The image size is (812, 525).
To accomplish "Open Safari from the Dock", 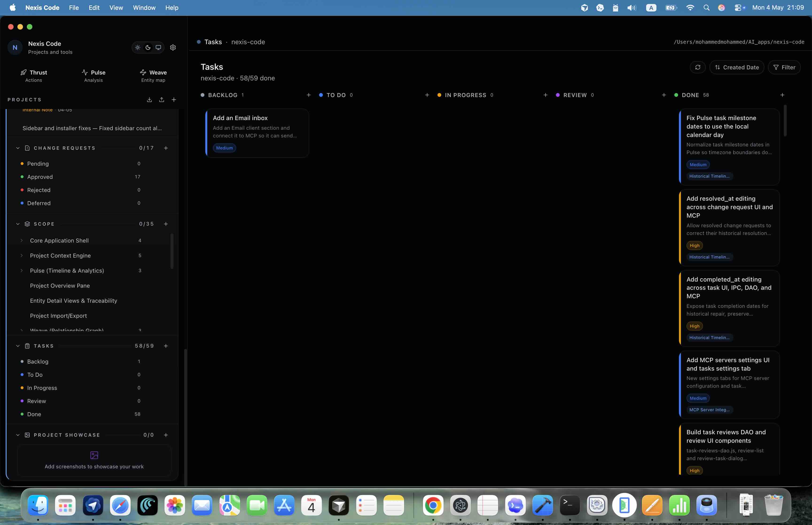I will (x=120, y=505).
